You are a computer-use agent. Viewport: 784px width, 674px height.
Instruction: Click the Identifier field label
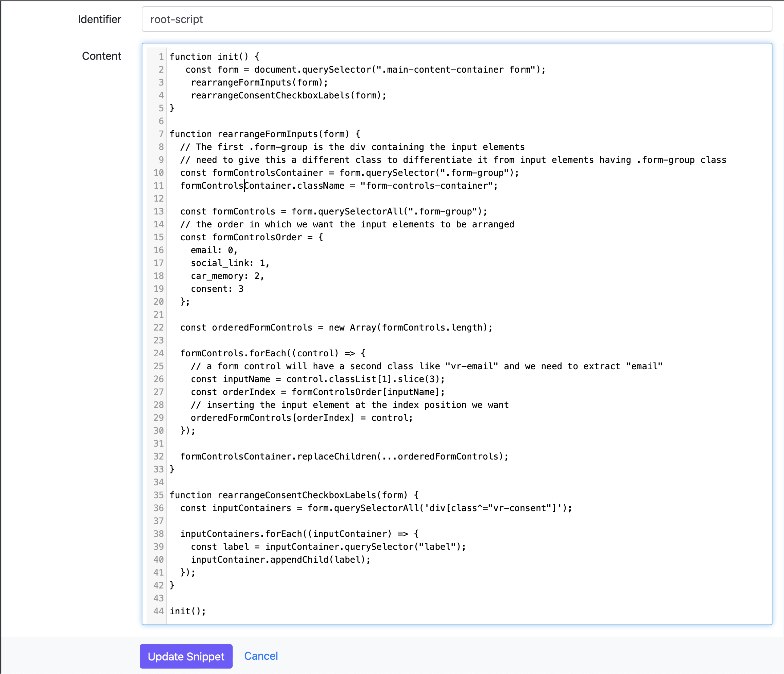(x=99, y=19)
